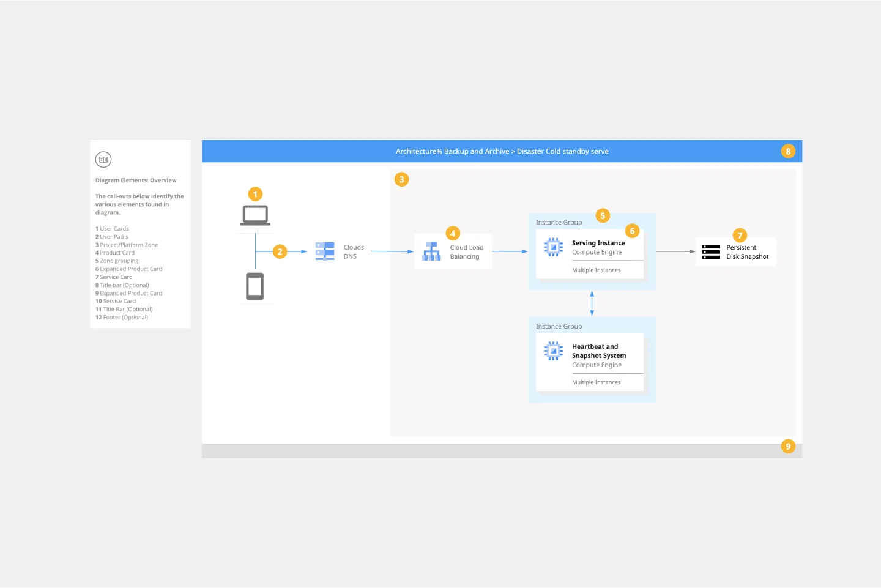Click the Diagram Elements Overview heading
Screen dimensions: 881x588
coord(136,180)
